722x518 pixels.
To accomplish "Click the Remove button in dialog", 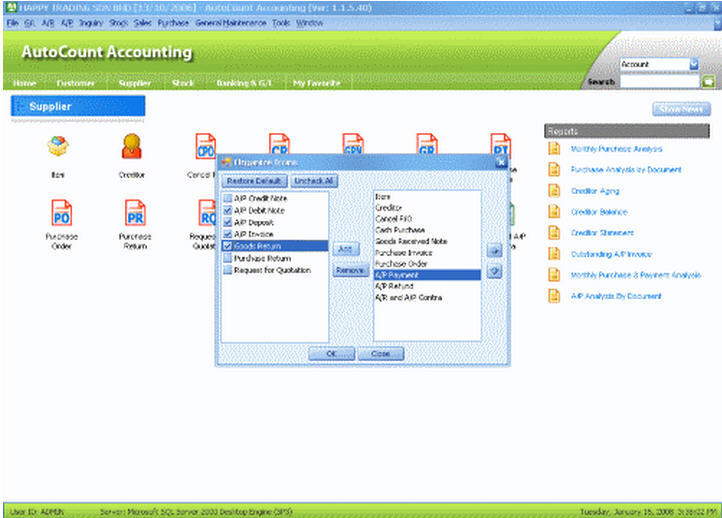I will pyautogui.click(x=350, y=270).
